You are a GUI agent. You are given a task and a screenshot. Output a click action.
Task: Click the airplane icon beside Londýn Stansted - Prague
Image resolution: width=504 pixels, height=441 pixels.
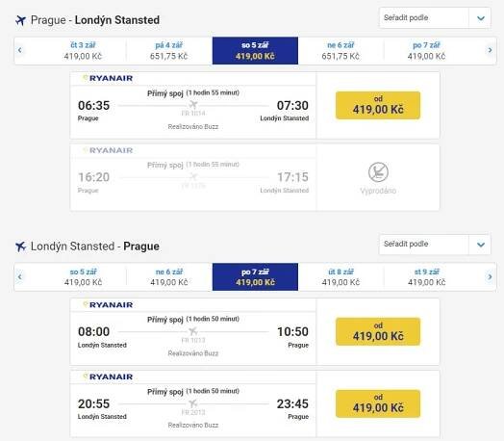20,246
